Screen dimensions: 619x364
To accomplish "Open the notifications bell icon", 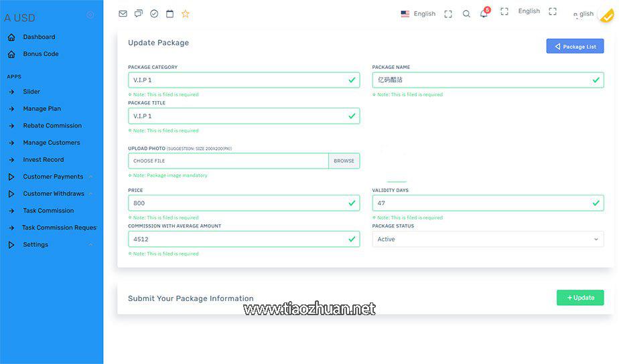I will point(484,13).
